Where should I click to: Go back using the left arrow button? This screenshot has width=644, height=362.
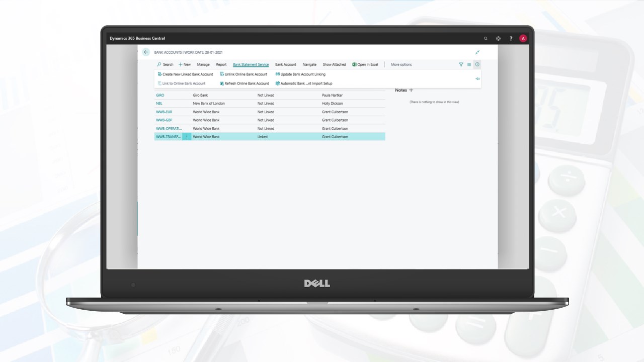[x=146, y=52]
